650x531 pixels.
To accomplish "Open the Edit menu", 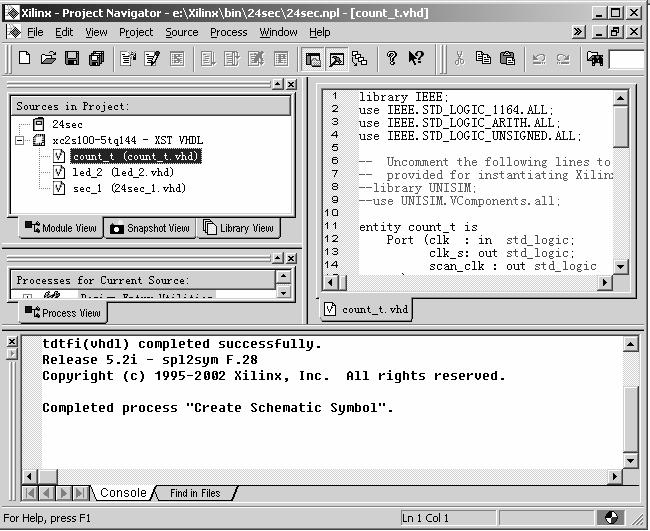I will [x=64, y=32].
